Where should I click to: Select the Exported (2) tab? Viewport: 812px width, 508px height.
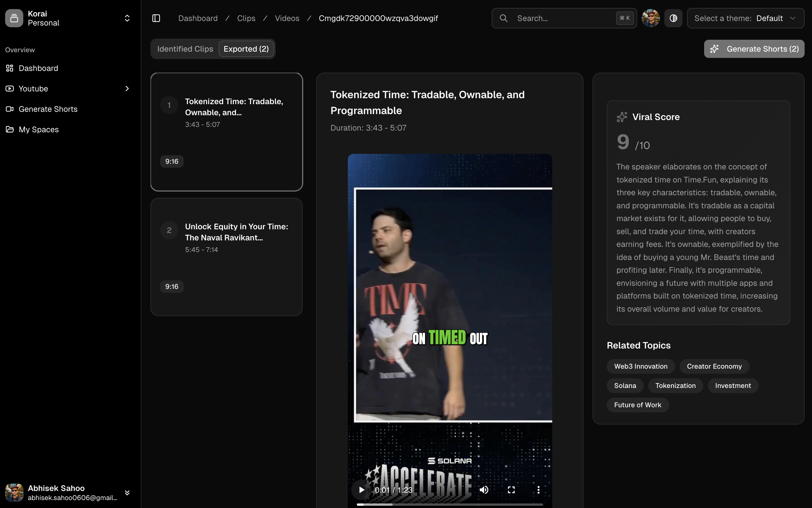[x=246, y=49]
